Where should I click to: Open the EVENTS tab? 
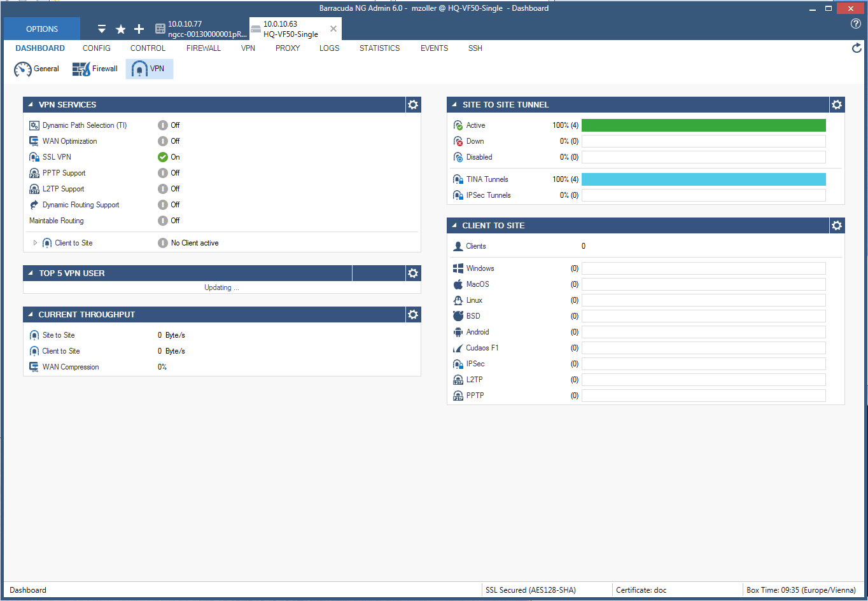coord(435,48)
